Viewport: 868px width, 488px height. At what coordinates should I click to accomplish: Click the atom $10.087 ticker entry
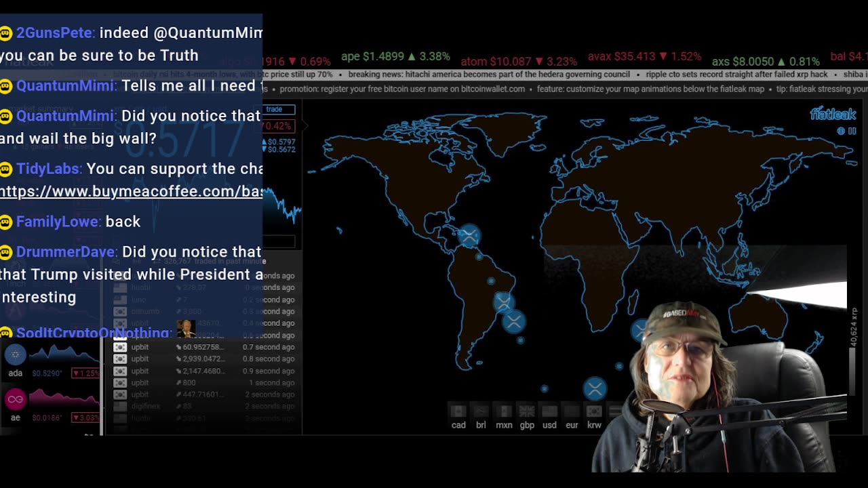519,61
